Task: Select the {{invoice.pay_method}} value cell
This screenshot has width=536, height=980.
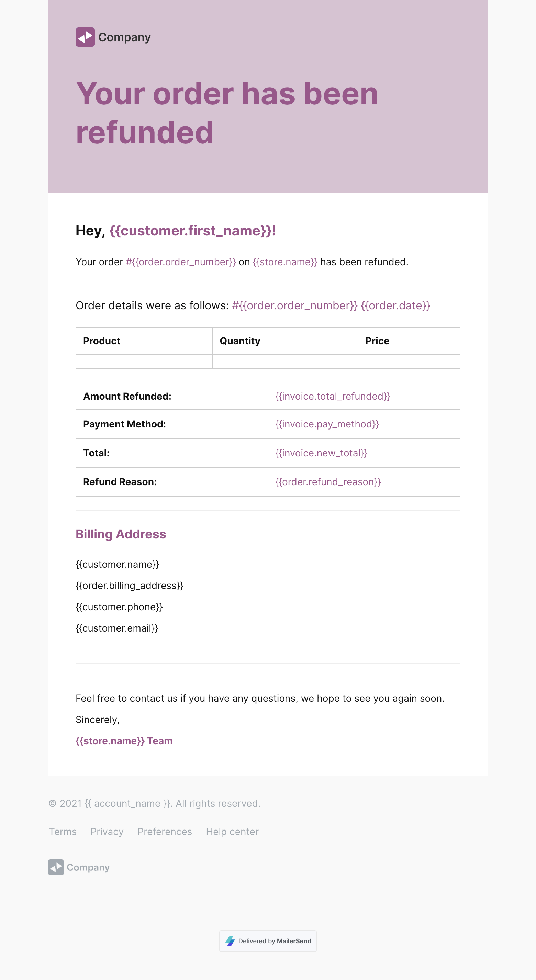Action: (327, 424)
